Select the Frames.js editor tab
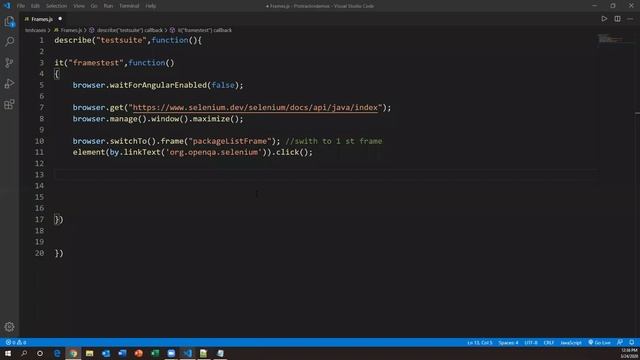This screenshot has height=360, width=640. [42, 19]
